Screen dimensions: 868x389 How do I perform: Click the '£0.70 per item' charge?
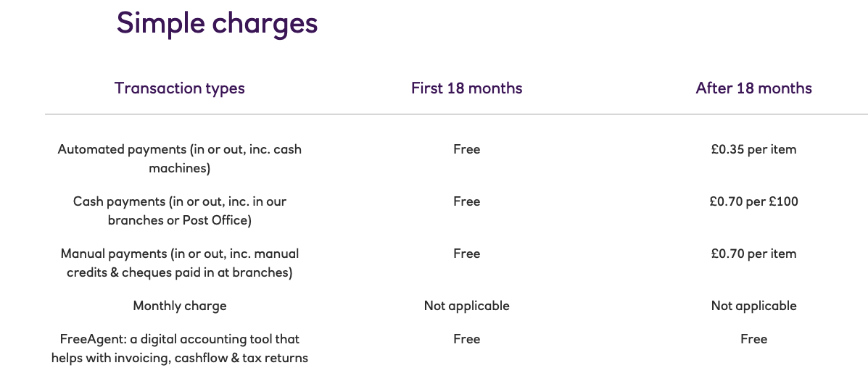(x=753, y=254)
